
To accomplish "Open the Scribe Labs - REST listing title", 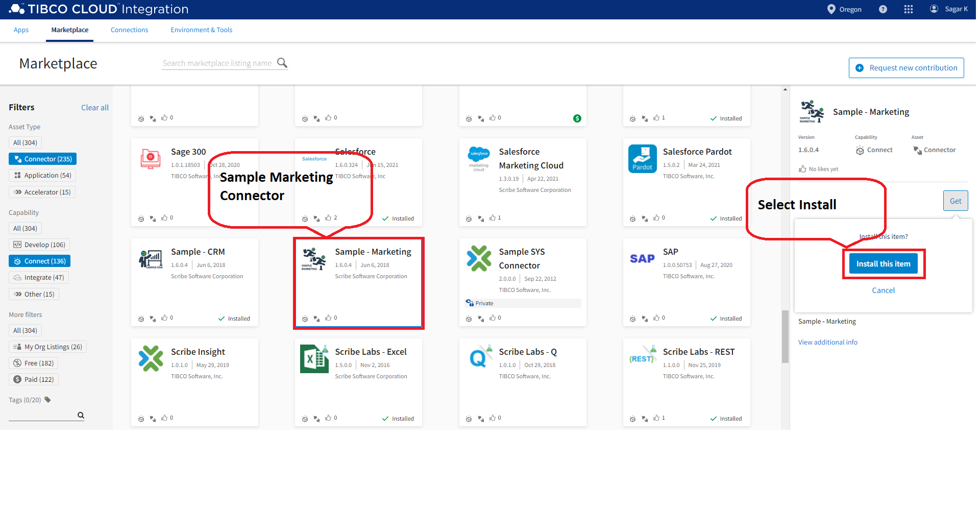I will pos(699,352).
